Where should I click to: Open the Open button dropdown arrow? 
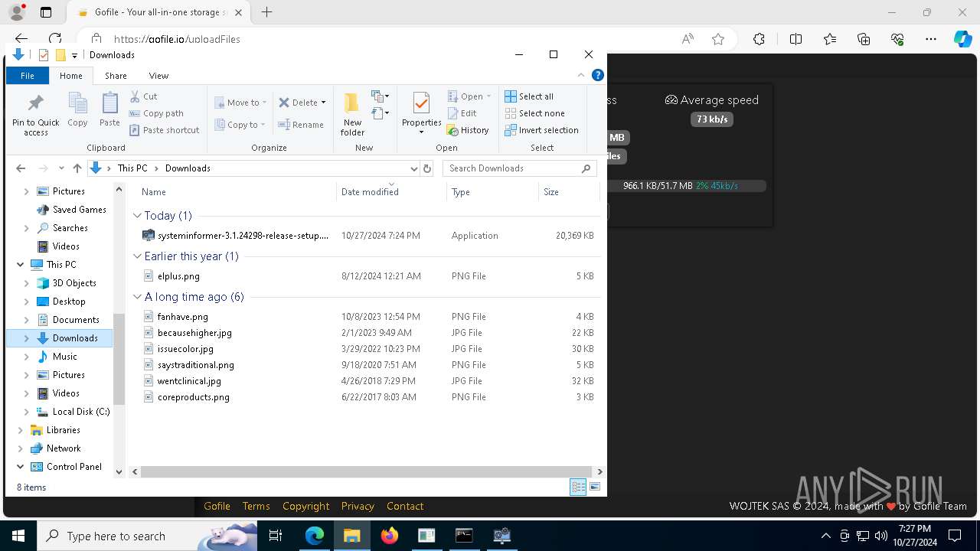pyautogui.click(x=488, y=96)
